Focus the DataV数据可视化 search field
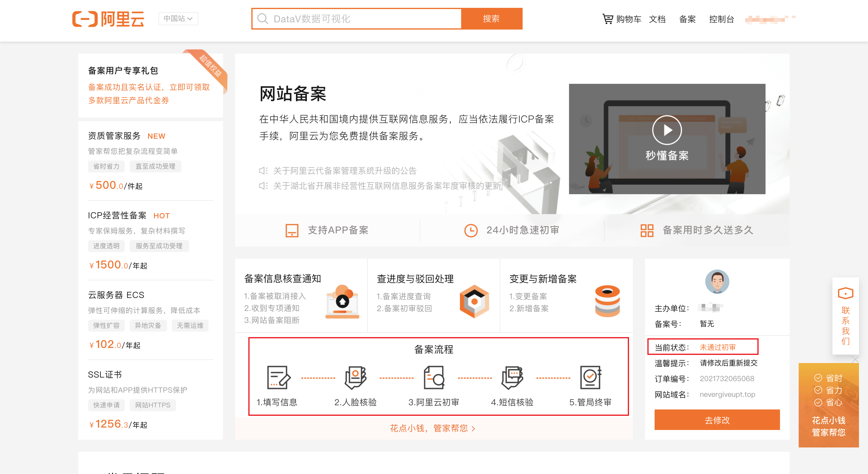Viewport: 868px width, 474px height. (x=357, y=18)
